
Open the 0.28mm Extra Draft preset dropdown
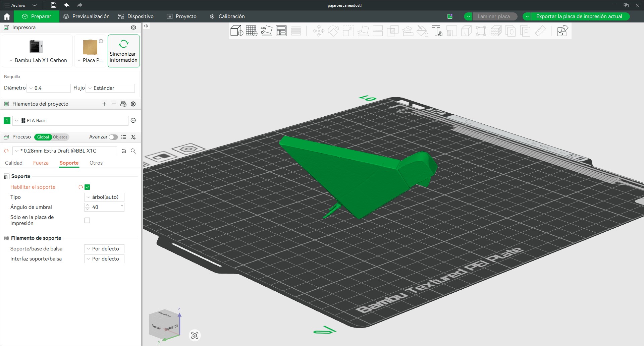65,151
